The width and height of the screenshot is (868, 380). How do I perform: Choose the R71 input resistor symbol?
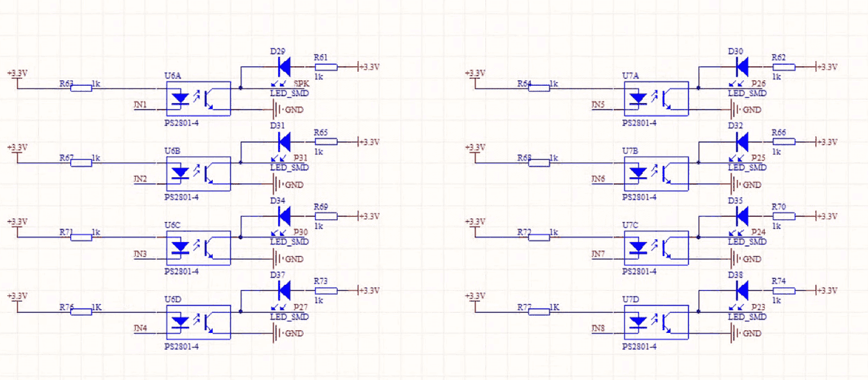tap(81, 237)
